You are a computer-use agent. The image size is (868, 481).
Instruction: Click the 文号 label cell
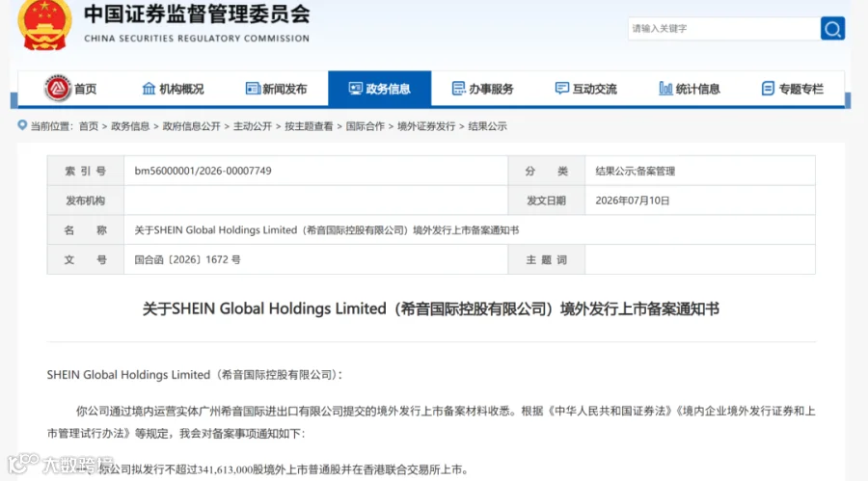(x=85, y=259)
